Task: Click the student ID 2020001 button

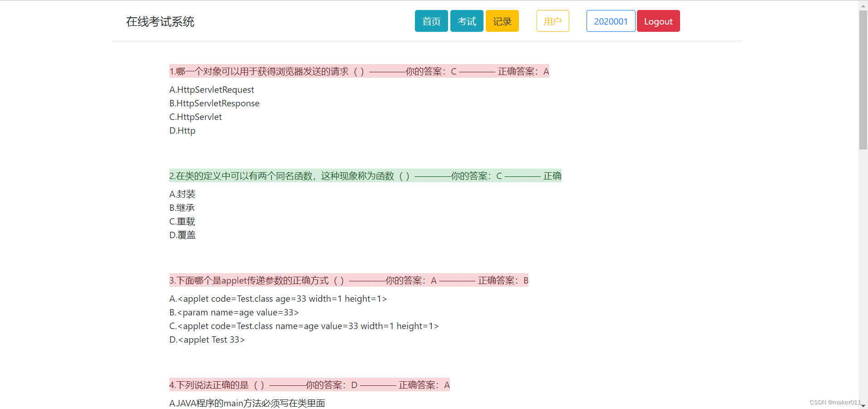Action: [x=610, y=21]
